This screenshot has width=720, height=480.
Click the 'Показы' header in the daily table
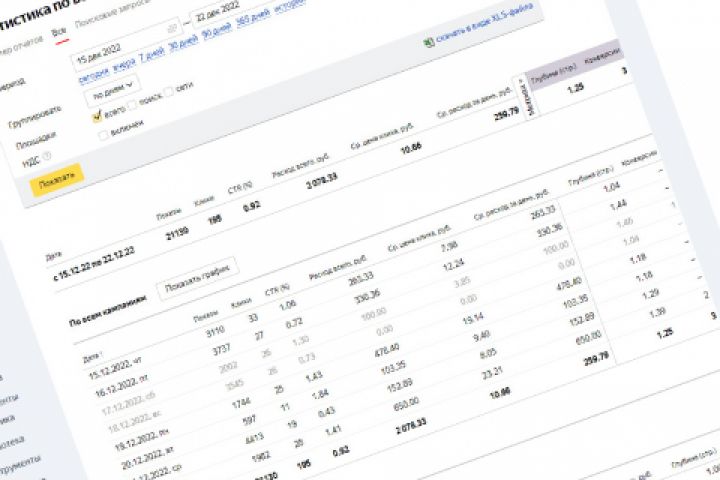click(205, 316)
